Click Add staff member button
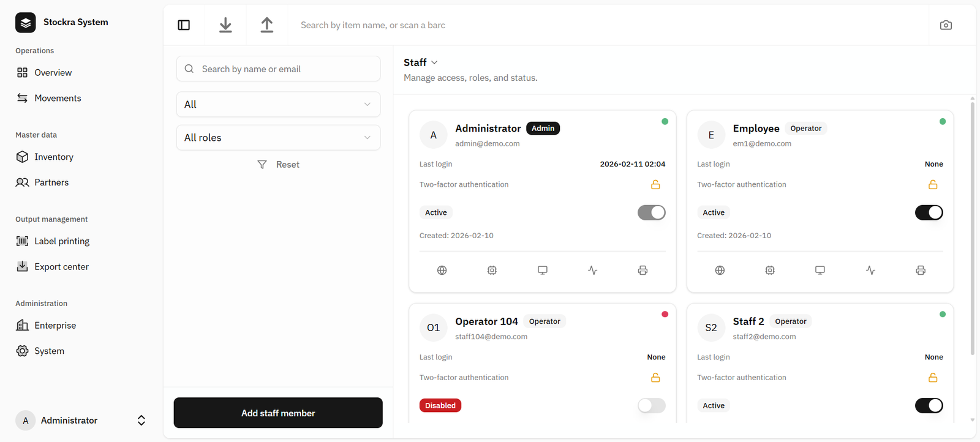Viewport: 980px width, 442px height. (x=278, y=413)
